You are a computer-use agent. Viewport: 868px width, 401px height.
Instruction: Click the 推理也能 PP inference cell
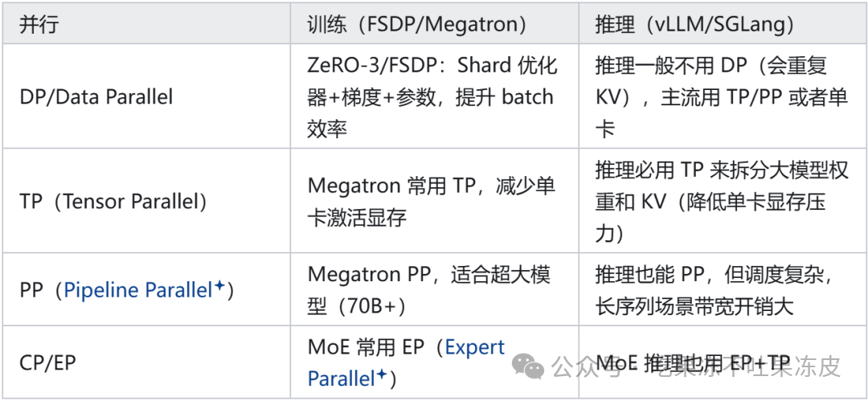point(721,290)
